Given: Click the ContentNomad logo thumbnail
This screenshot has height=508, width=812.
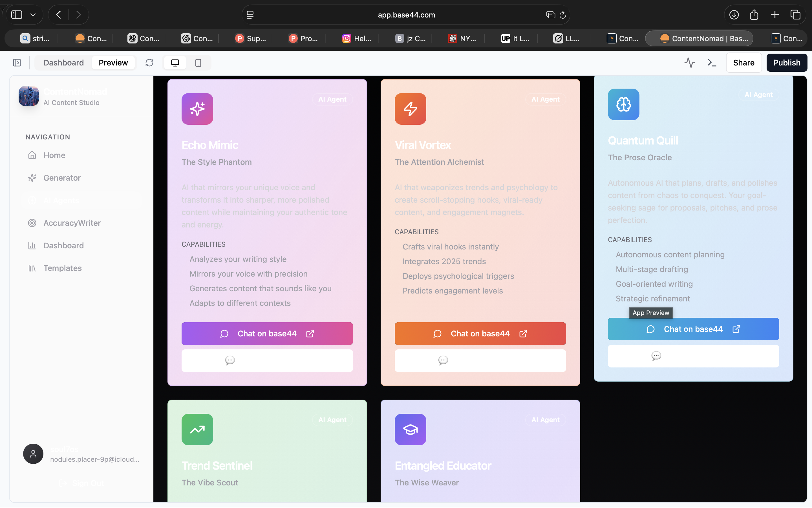Looking at the screenshot, I should point(28,96).
